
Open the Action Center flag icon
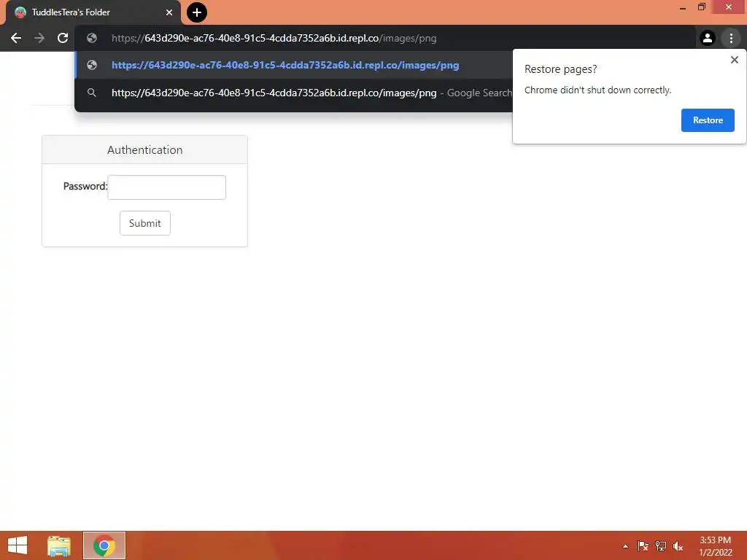(x=643, y=546)
